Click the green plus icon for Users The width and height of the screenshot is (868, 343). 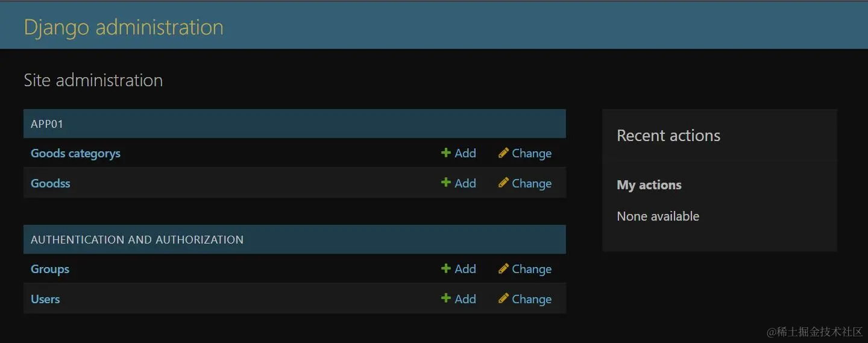[x=446, y=298]
